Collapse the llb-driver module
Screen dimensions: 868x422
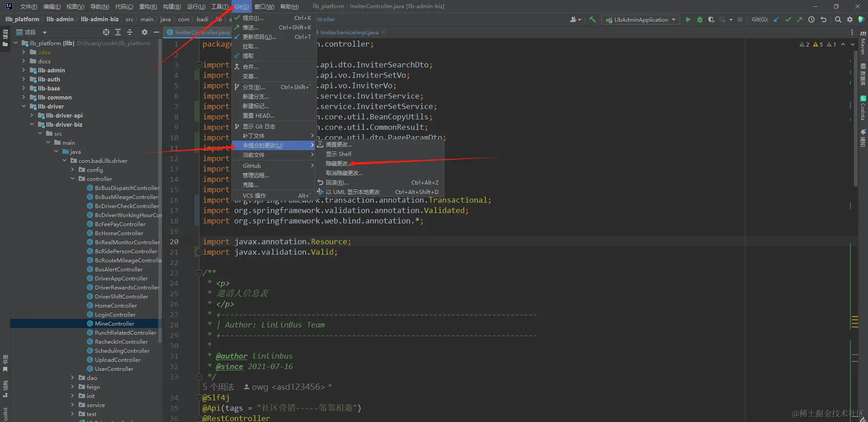pyautogui.click(x=24, y=106)
